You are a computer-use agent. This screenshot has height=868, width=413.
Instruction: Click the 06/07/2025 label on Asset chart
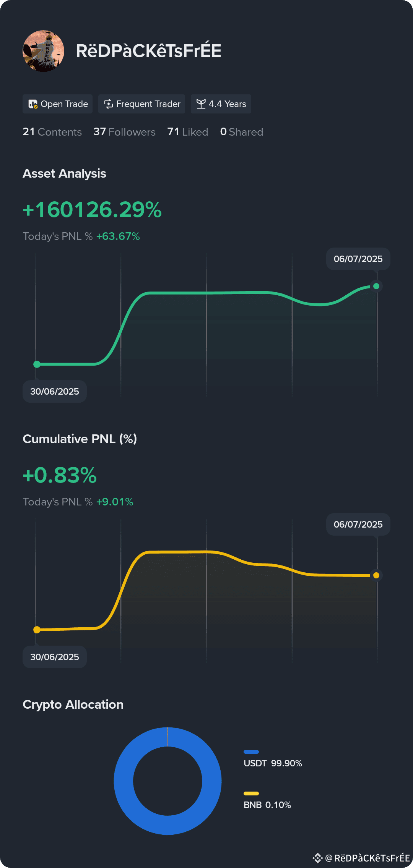(358, 259)
